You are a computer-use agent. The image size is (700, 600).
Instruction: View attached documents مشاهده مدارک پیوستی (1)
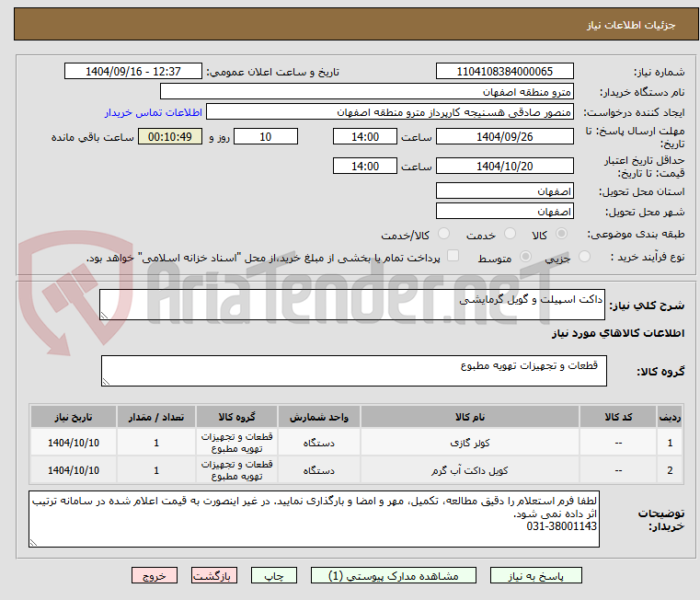click(394, 575)
